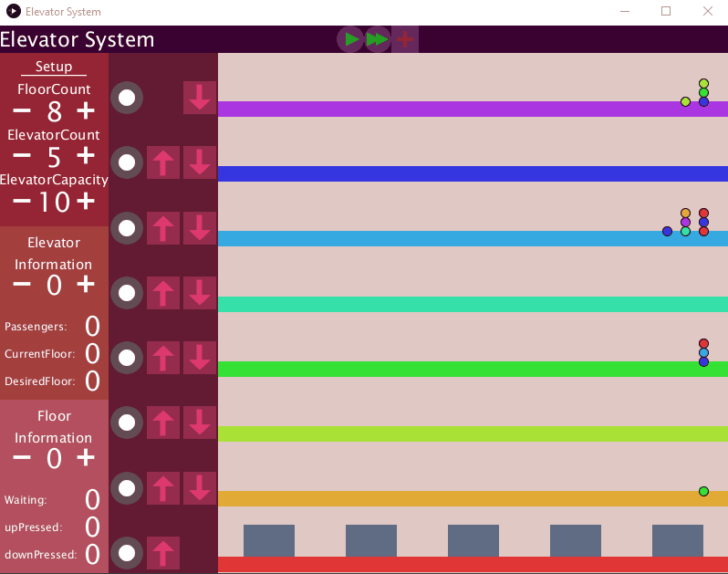Screen dimensions: 728x574
Task: Click the Setup heading
Action: (54, 67)
